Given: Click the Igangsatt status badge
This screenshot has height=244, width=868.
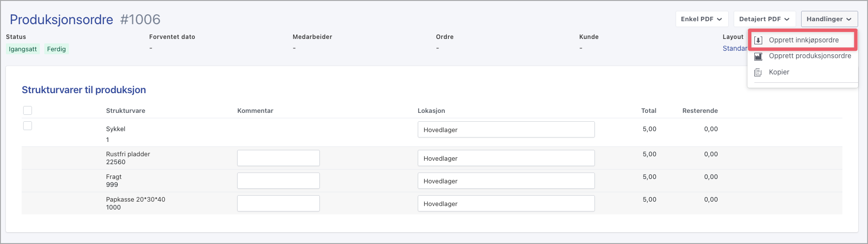Looking at the screenshot, I should [x=23, y=49].
